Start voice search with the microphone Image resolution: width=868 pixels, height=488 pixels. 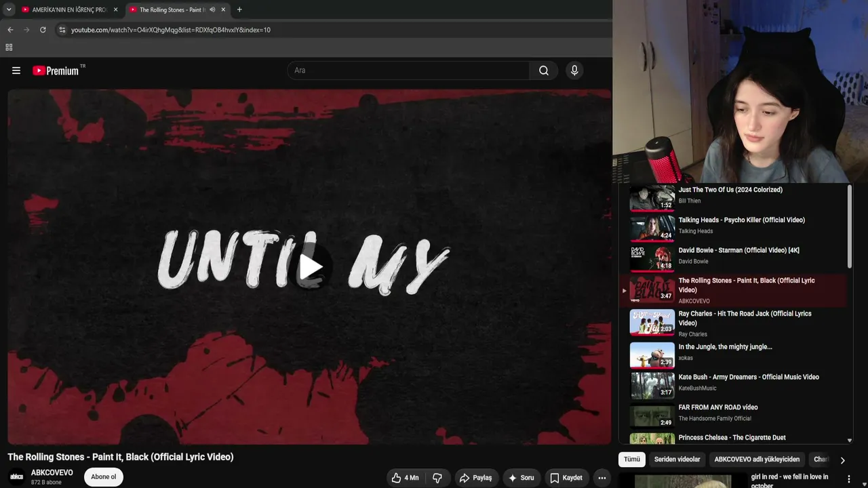(574, 70)
